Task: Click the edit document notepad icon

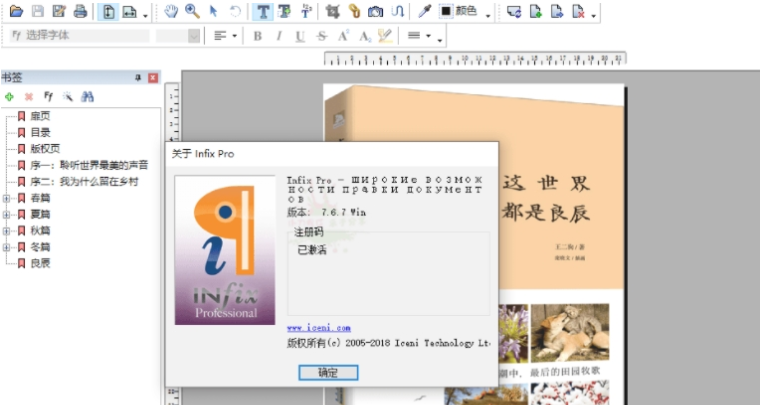Action: 59,11
